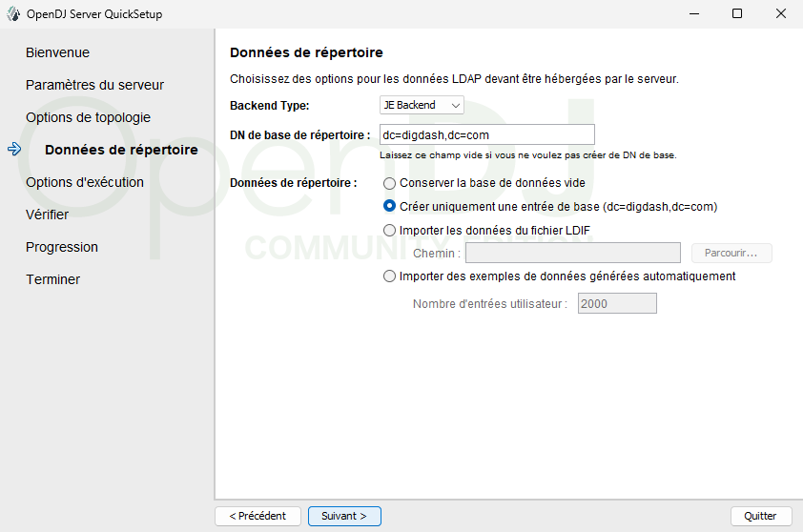Click the Terminer step in sidebar
Screen dimensions: 803x532
tap(52, 279)
